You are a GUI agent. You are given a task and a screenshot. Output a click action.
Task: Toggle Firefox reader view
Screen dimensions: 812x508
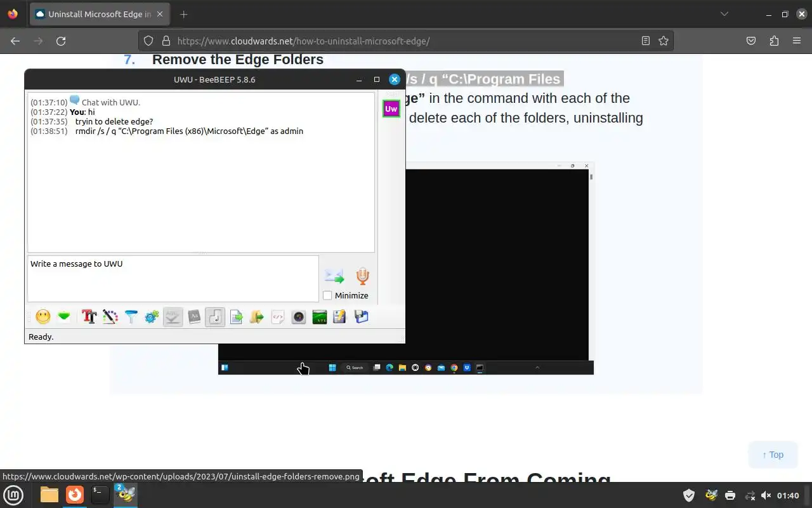pyautogui.click(x=646, y=41)
